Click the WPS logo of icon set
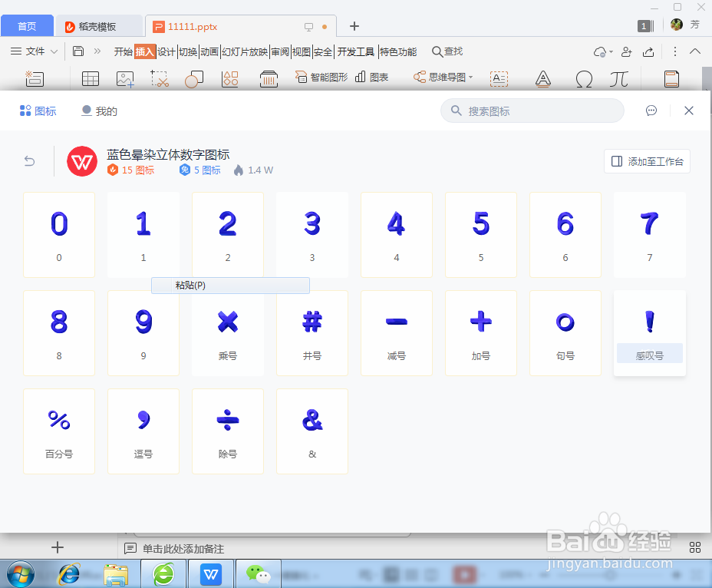This screenshot has width=712, height=588. (82, 161)
